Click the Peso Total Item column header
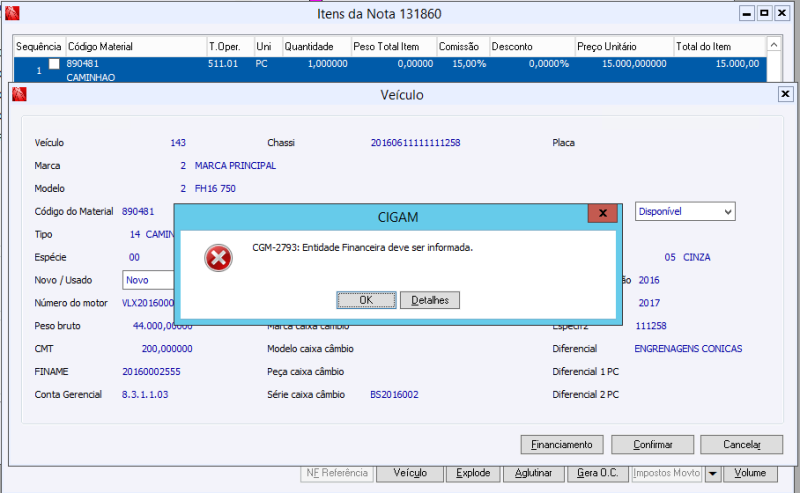Viewport: 800px width, 493px height. click(393, 46)
